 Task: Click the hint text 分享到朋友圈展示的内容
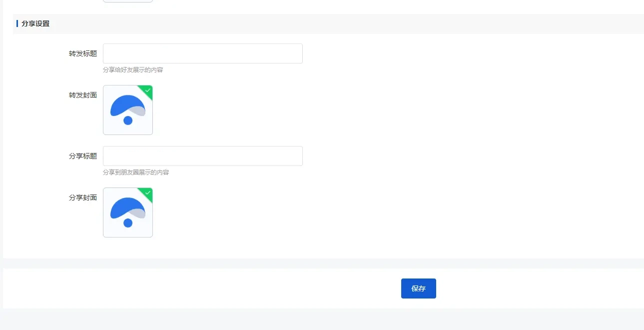(x=136, y=172)
